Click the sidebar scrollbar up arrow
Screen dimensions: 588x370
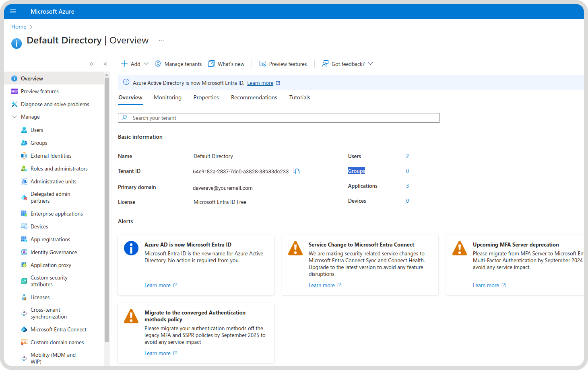(x=107, y=75)
